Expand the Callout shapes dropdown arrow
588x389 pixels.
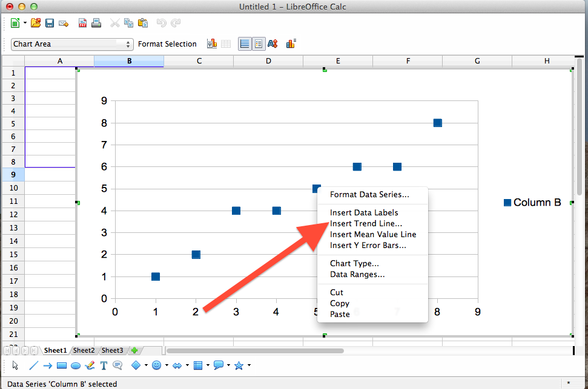(228, 365)
